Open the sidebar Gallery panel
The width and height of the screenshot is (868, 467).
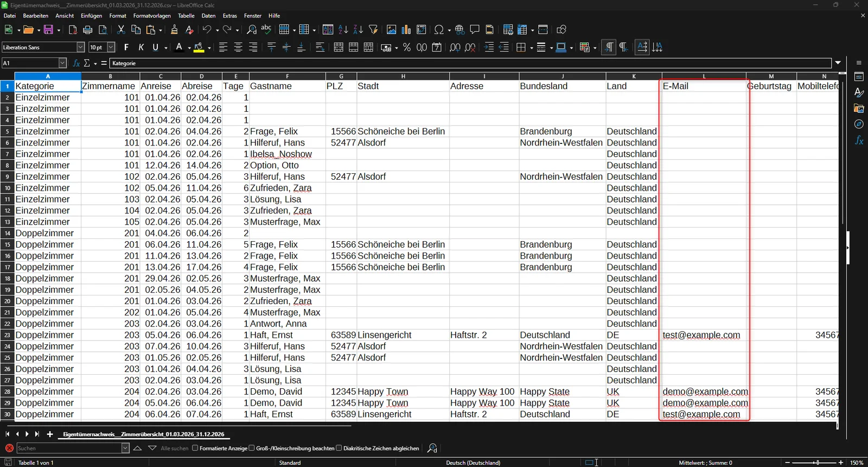pos(859,109)
